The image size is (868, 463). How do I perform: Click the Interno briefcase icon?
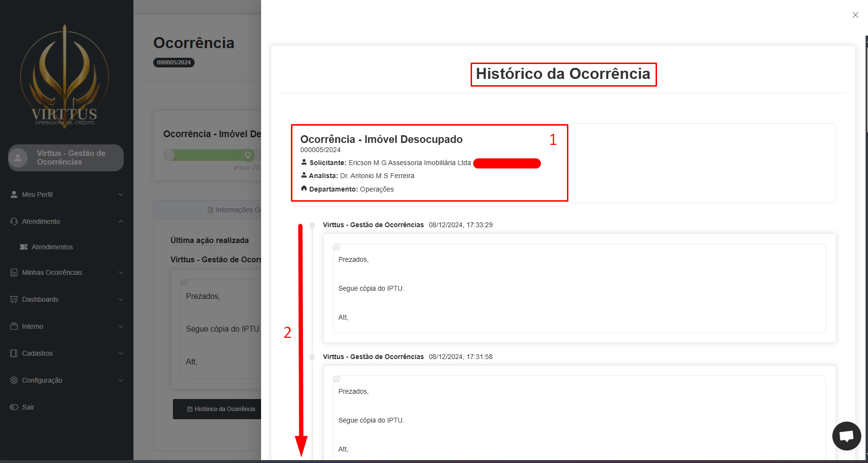point(14,326)
